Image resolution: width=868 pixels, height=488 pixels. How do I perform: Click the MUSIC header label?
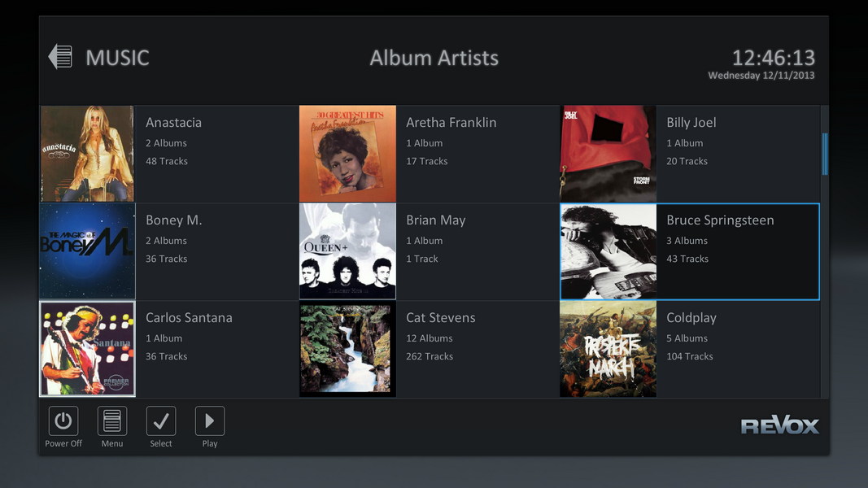tap(117, 58)
